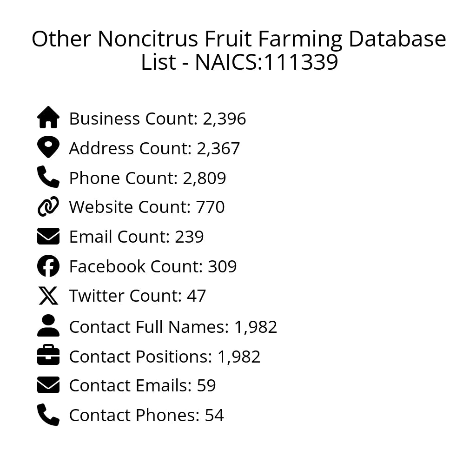This screenshot has width=476, height=476.
Task: Click the phone icon beside Contact Phones
Action: [48, 415]
